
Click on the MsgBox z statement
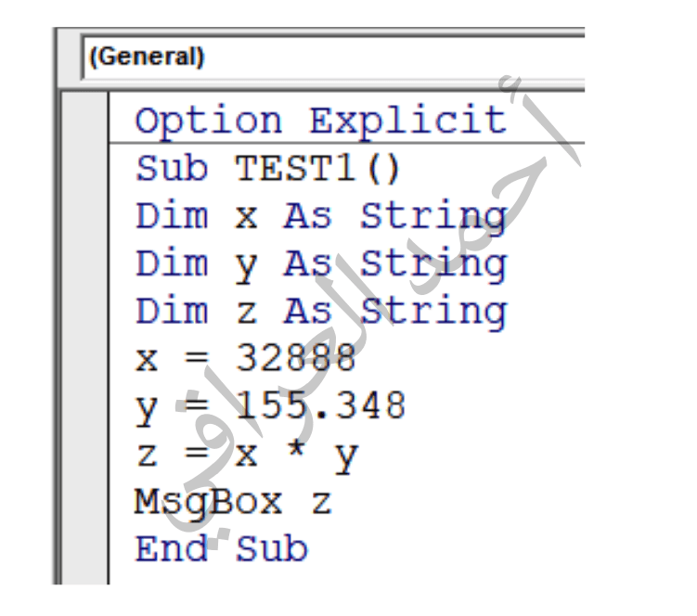[232, 503]
